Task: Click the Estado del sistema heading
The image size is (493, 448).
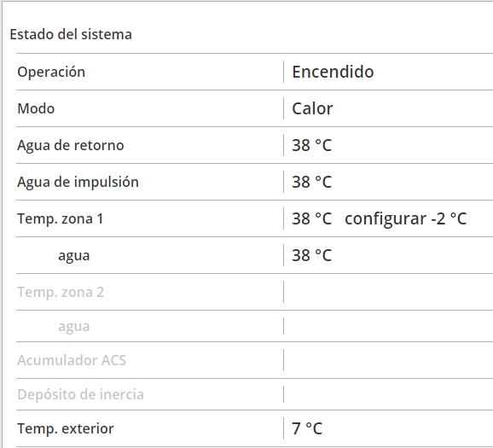Action: point(71,35)
